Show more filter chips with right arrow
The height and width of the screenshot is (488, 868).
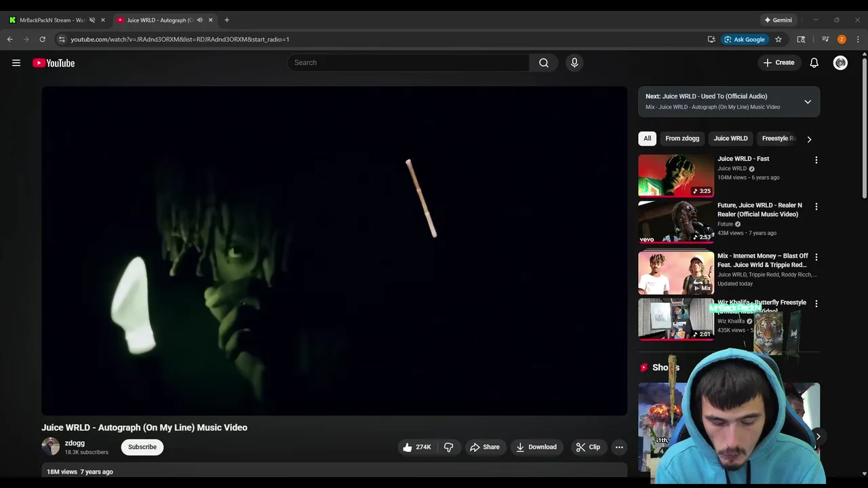[x=809, y=139]
